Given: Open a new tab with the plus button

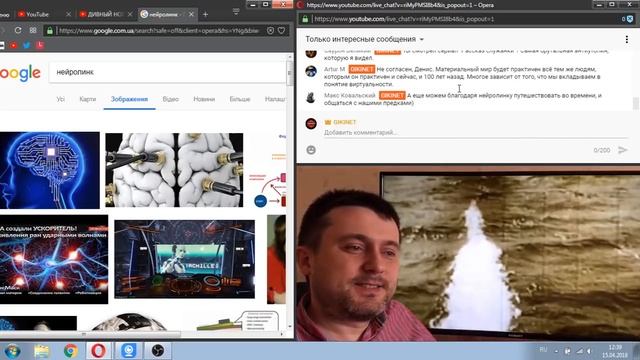Looking at the screenshot, I should [x=205, y=14].
